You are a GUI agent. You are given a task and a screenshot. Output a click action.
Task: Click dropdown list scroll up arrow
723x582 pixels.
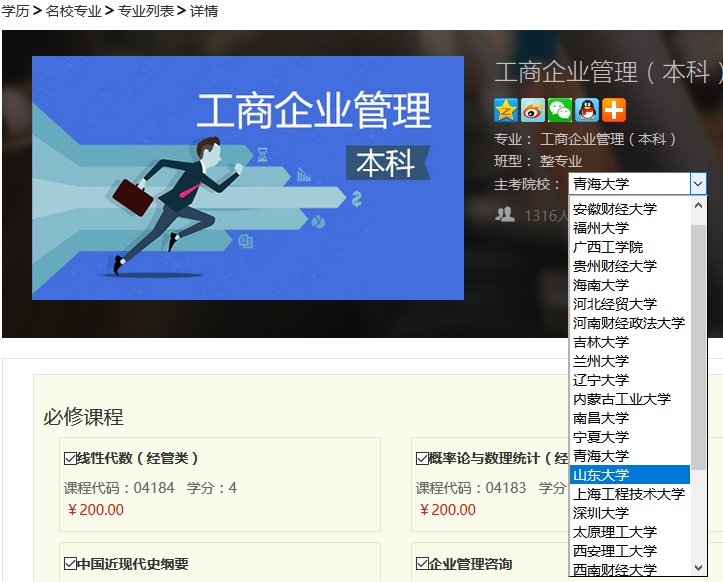tap(698, 206)
